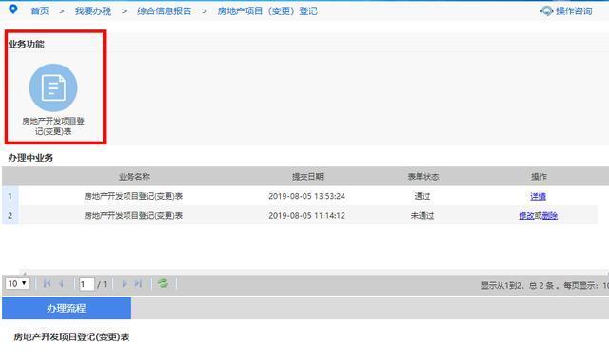Click bold 房地产开发项目登记(变更)表 heading under 办理流程
Viewport: 609px width, 364px height.
pos(71,336)
